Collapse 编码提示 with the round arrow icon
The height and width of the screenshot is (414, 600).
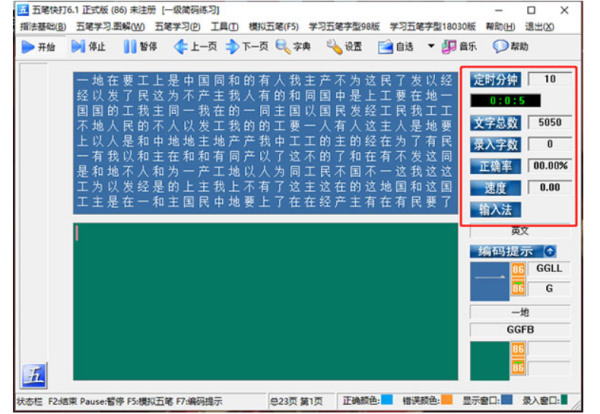(550, 251)
